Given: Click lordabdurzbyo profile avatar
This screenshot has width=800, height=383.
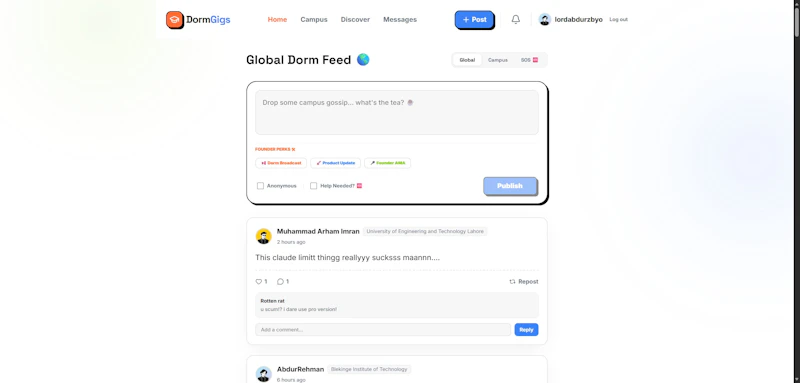Looking at the screenshot, I should (x=545, y=19).
